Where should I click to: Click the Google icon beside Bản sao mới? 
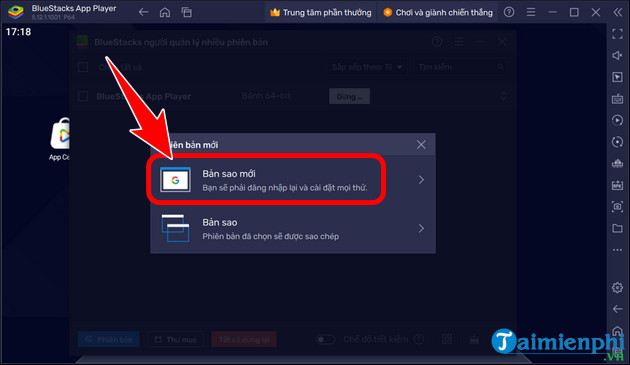[x=175, y=180]
